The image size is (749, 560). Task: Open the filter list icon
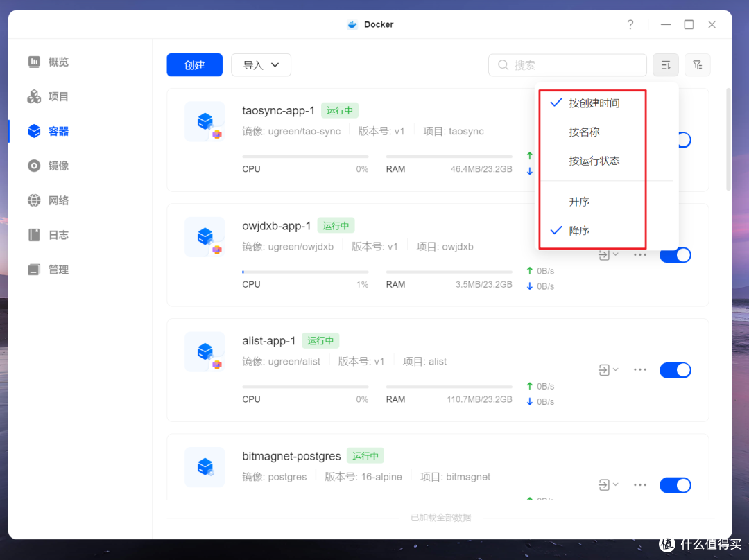click(698, 65)
